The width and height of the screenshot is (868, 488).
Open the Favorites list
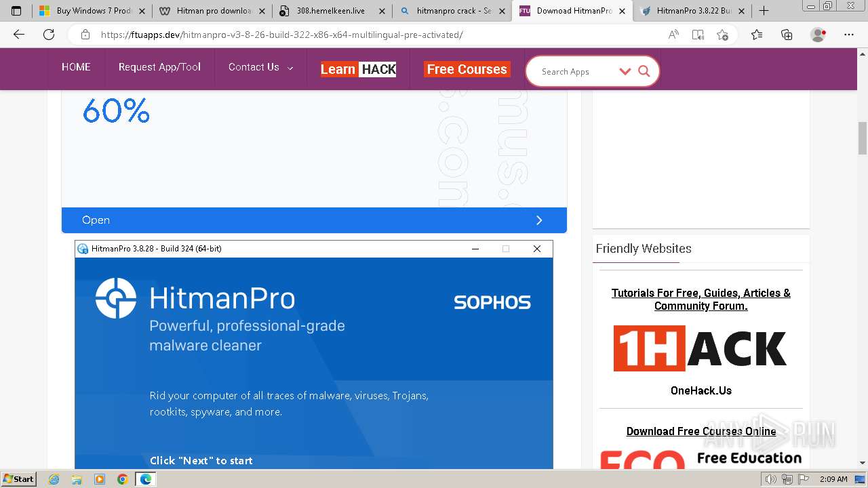tap(757, 35)
